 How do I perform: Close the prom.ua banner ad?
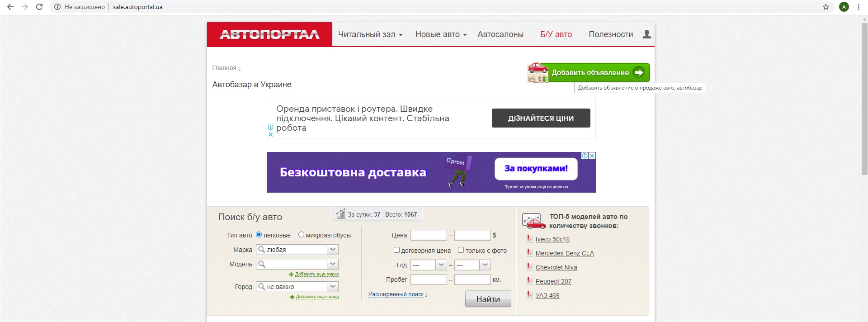(592, 156)
